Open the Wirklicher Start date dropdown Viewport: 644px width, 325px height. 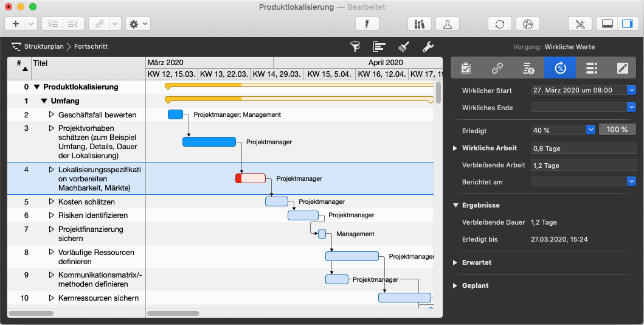coord(631,90)
